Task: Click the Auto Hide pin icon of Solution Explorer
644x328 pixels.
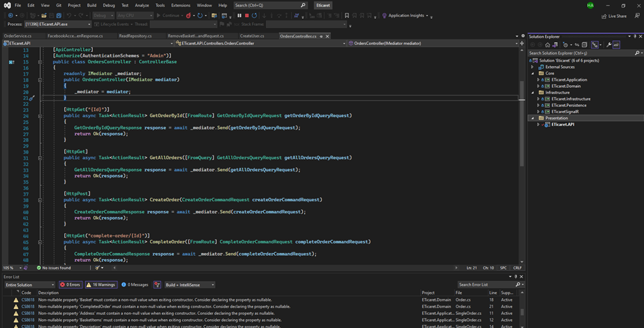Action: pos(634,37)
